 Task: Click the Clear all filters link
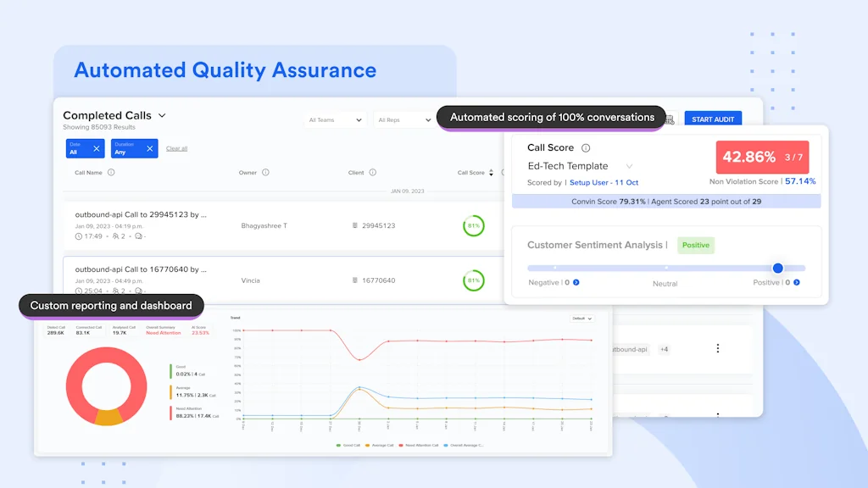(176, 148)
